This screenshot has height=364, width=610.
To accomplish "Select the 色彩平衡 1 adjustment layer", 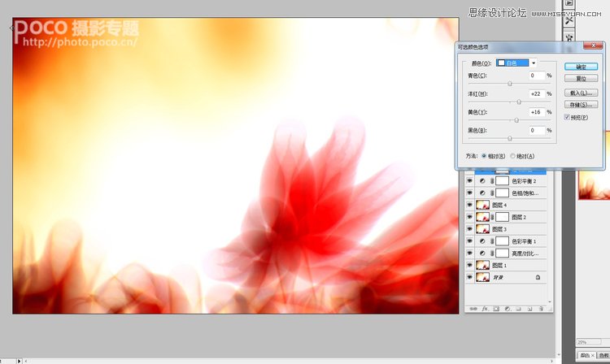I will 523,242.
